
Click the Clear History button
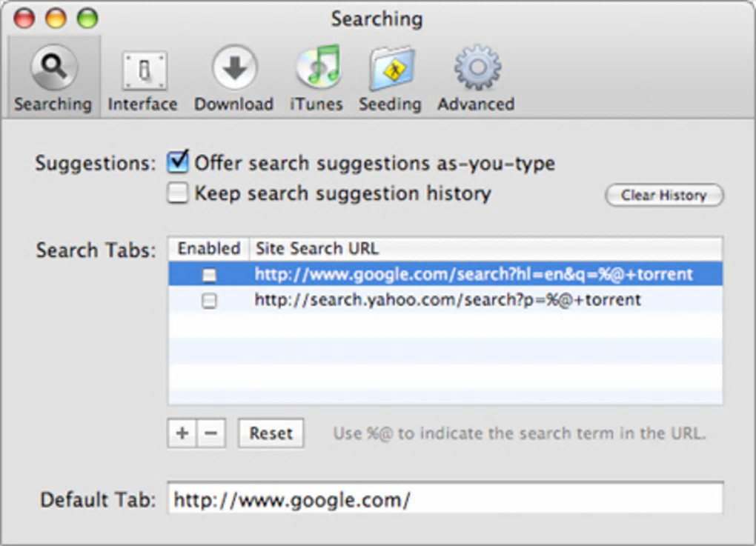(663, 196)
